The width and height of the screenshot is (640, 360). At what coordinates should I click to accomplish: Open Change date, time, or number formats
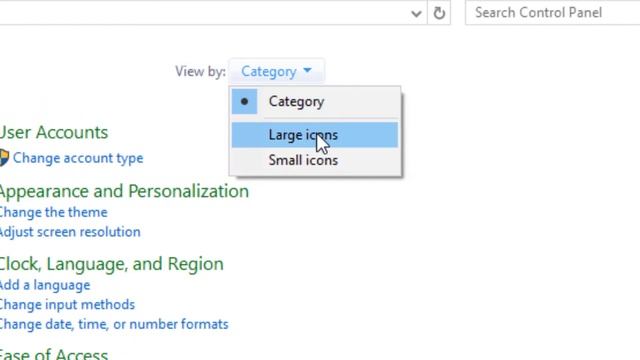coord(114,324)
